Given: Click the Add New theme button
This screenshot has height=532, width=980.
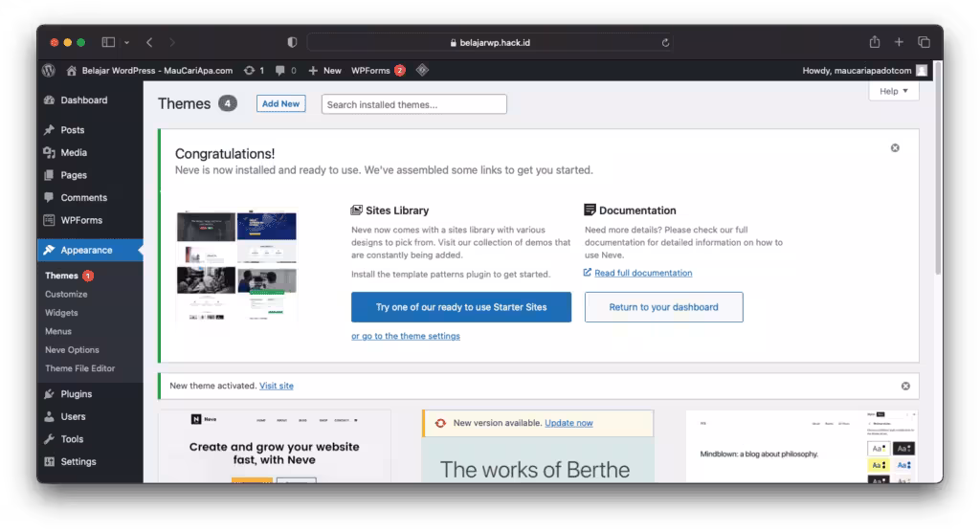Looking at the screenshot, I should pos(280,103).
